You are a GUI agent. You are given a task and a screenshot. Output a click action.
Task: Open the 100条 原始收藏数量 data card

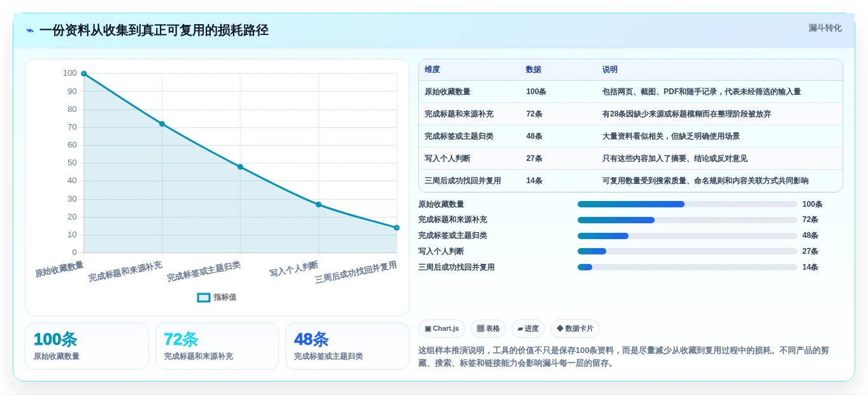tap(87, 346)
